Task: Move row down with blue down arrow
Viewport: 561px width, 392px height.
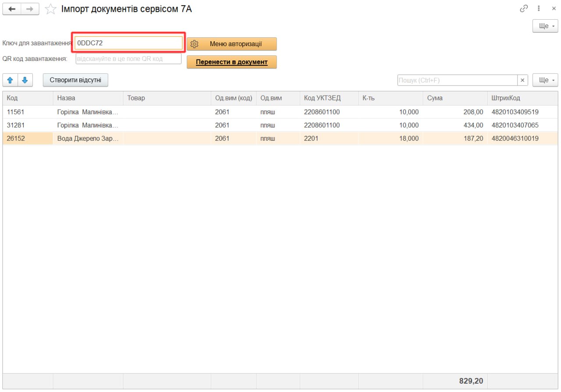Action: click(x=25, y=80)
